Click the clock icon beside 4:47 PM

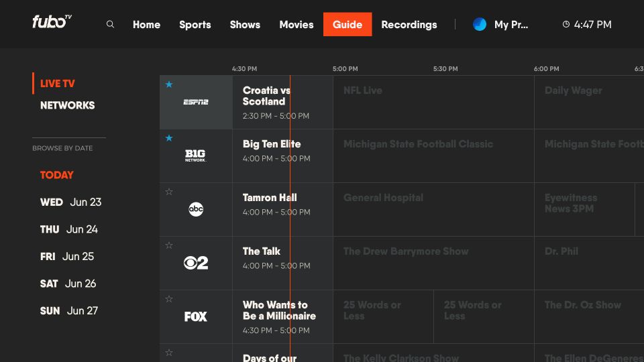(566, 24)
